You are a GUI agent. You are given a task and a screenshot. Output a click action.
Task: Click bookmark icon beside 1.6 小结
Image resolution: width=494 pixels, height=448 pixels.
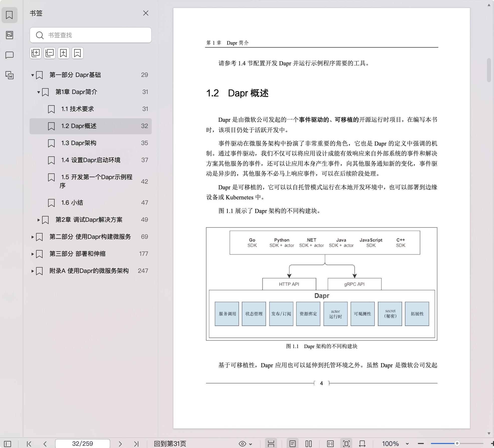[x=51, y=203]
